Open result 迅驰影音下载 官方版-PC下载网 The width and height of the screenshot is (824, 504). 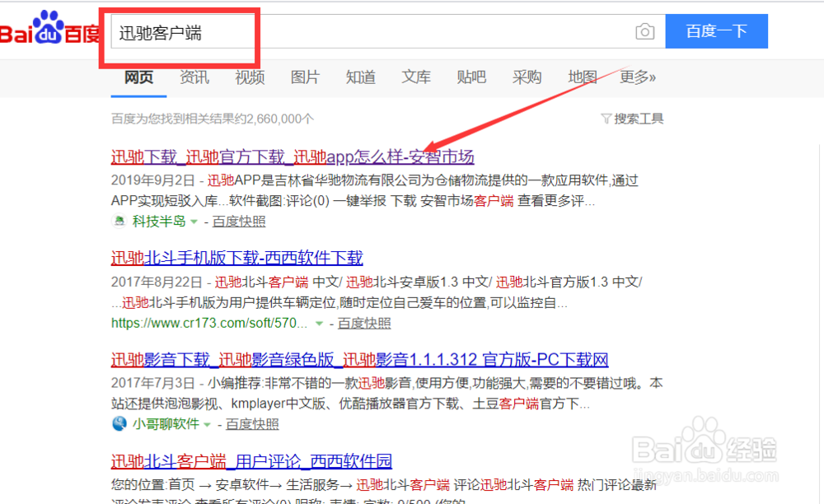[359, 360]
